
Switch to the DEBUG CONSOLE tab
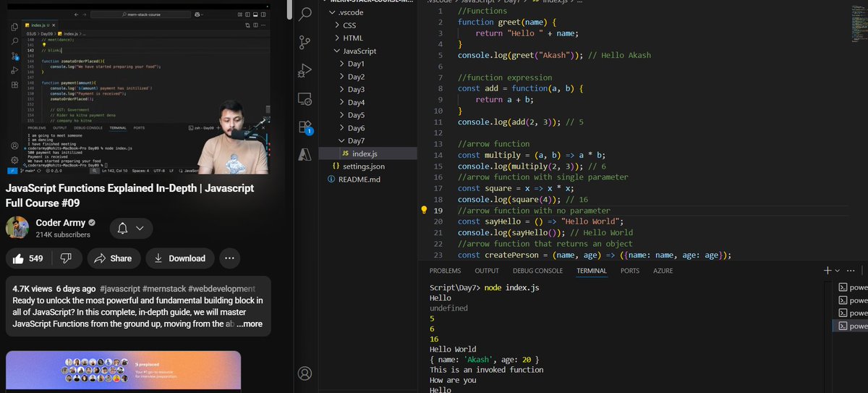pyautogui.click(x=537, y=271)
